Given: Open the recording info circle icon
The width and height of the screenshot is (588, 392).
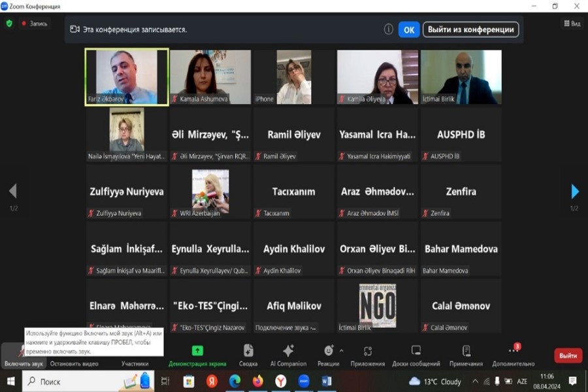Looking at the screenshot, I should tap(389, 29).
